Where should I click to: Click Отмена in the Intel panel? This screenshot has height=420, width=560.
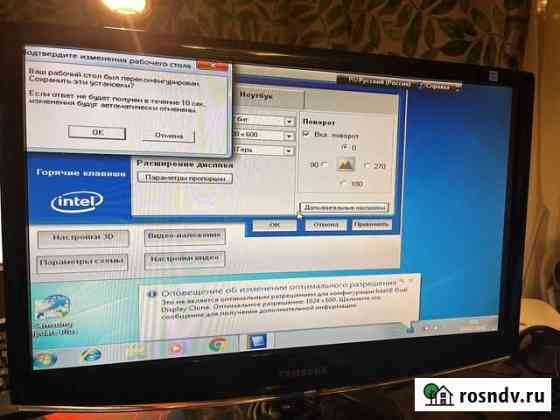pyautogui.click(x=325, y=225)
